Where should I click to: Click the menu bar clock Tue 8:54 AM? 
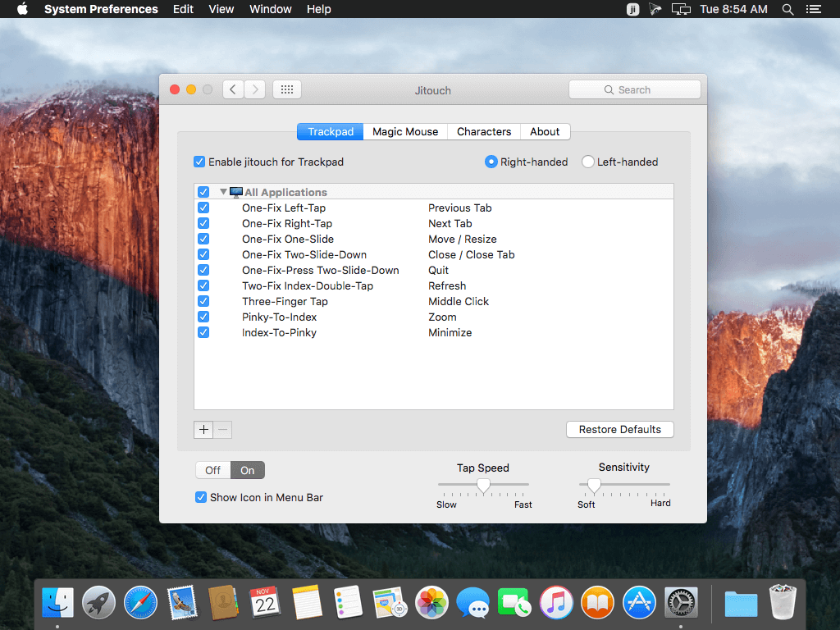[x=733, y=9]
